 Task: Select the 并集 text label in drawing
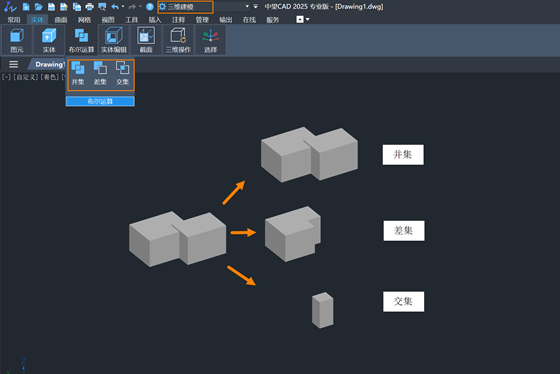coord(403,155)
